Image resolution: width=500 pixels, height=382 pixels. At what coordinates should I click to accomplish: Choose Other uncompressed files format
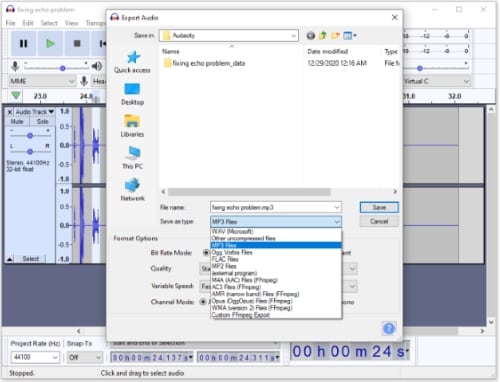pyautogui.click(x=276, y=238)
